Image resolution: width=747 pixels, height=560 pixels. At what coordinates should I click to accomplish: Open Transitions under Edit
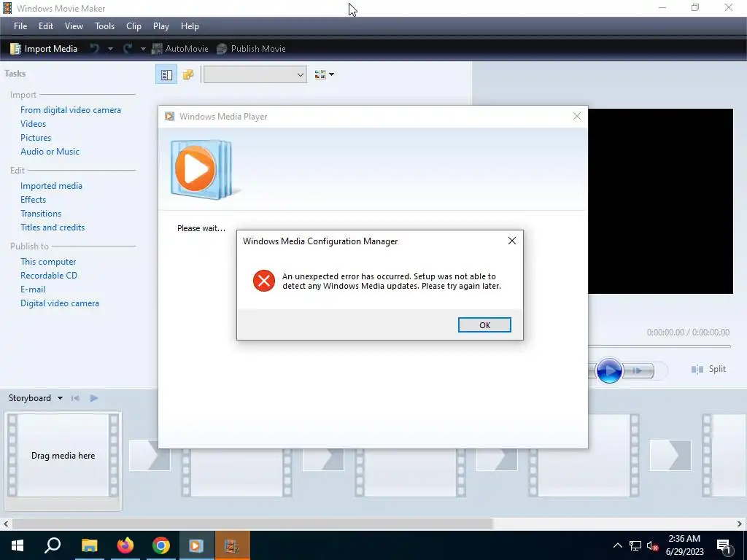point(41,214)
